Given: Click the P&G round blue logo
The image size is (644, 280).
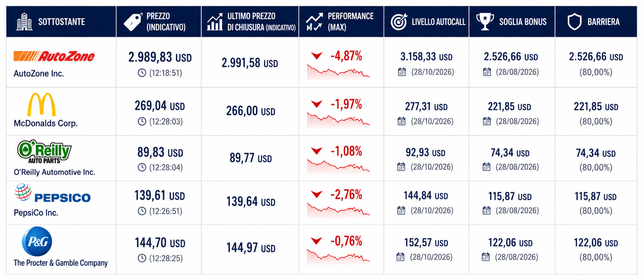Looking at the screenshot, I should tap(37, 241).
